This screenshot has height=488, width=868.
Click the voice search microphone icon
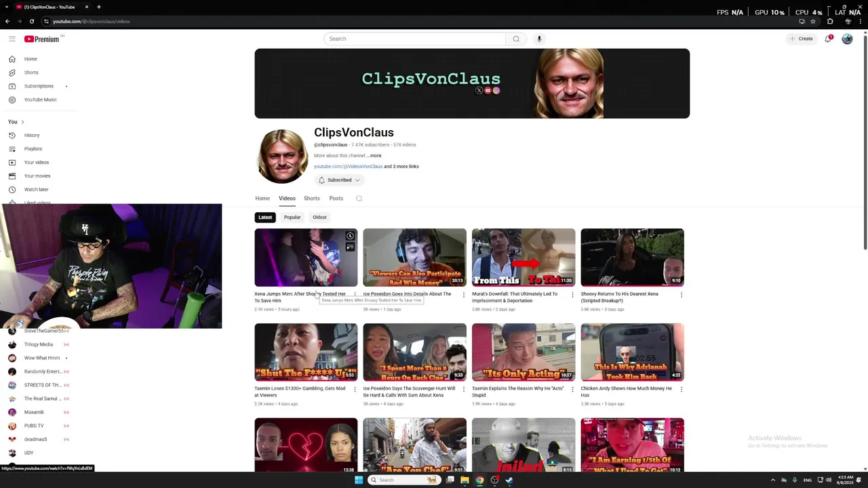click(539, 39)
